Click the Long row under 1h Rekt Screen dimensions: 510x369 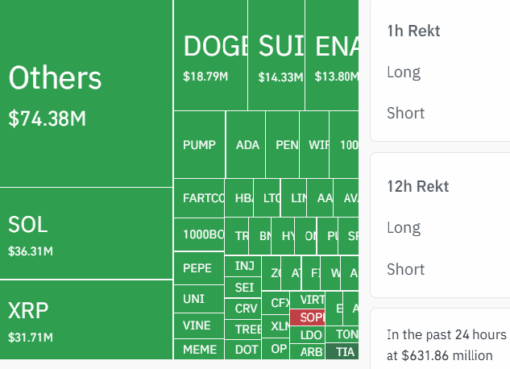(x=440, y=72)
